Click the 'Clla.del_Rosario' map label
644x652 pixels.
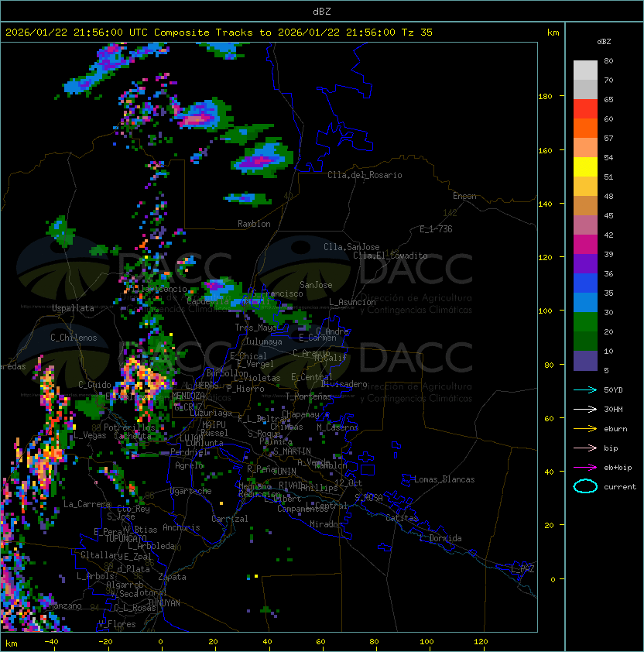pyautogui.click(x=365, y=175)
